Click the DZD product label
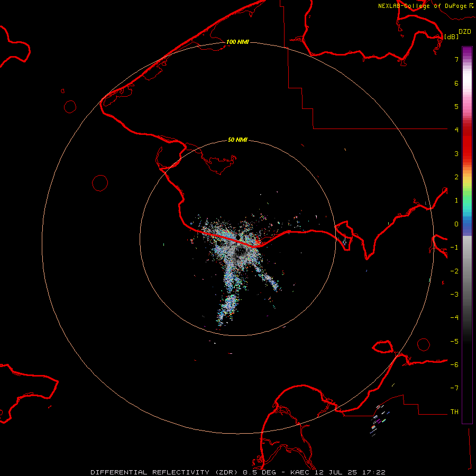Image resolution: width=476 pixels, height=476 pixels. (465, 32)
